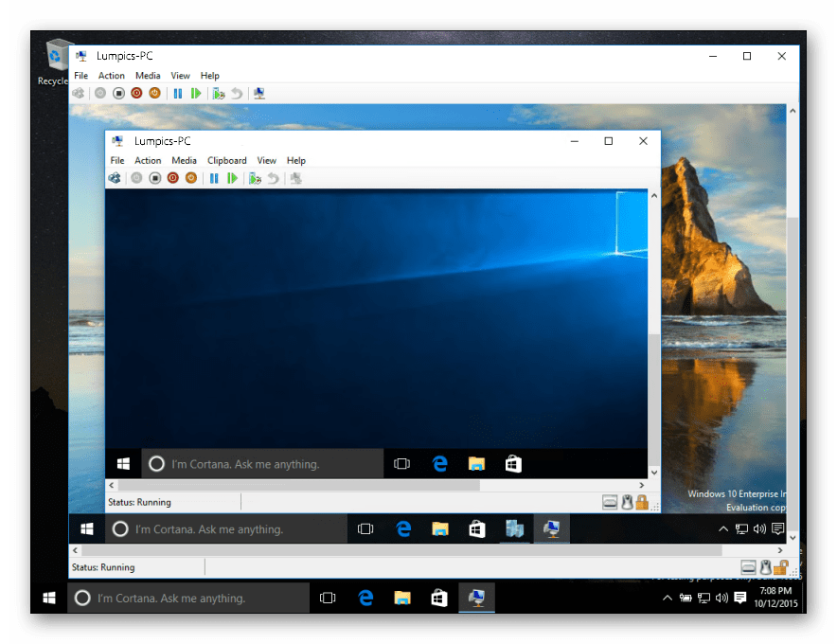The height and width of the screenshot is (644, 837).
Task: Open the Windows Store from the guest taskbar
Action: click(x=512, y=463)
